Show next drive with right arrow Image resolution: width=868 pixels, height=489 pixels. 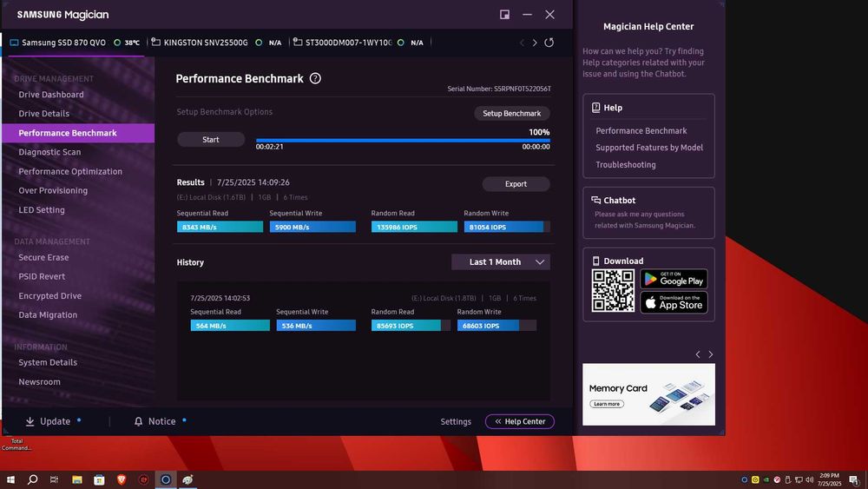pos(535,43)
